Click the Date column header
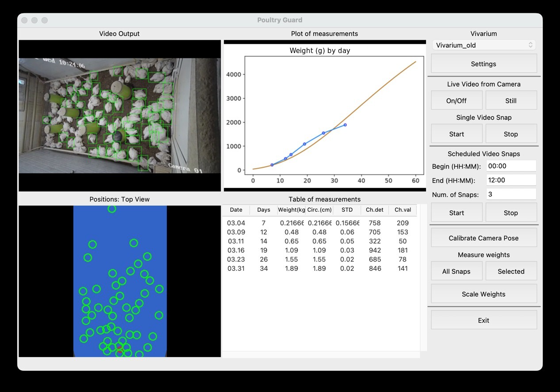The image size is (560, 392). [x=236, y=210]
